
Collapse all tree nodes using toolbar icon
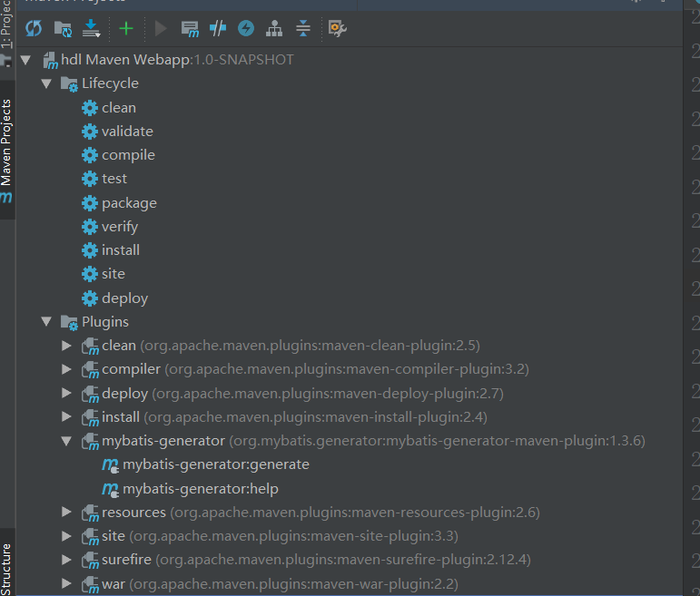tap(303, 29)
